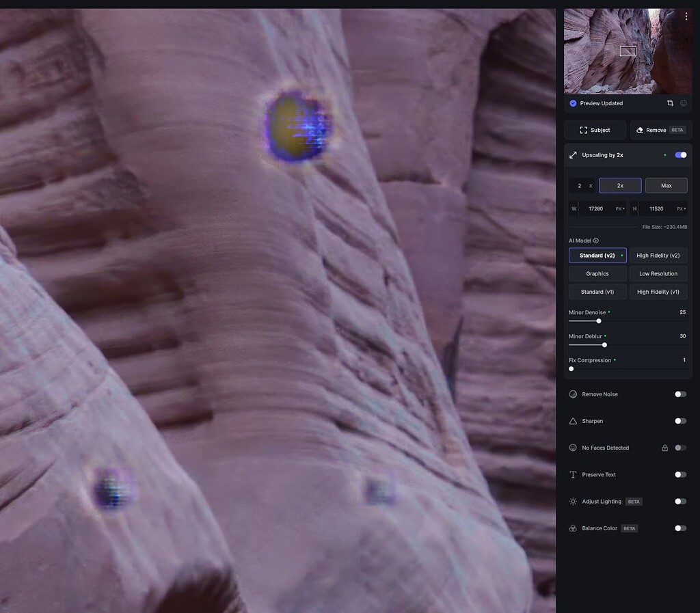Choose the Max upscale option
Viewport: 700px width, 613px height.
(666, 186)
